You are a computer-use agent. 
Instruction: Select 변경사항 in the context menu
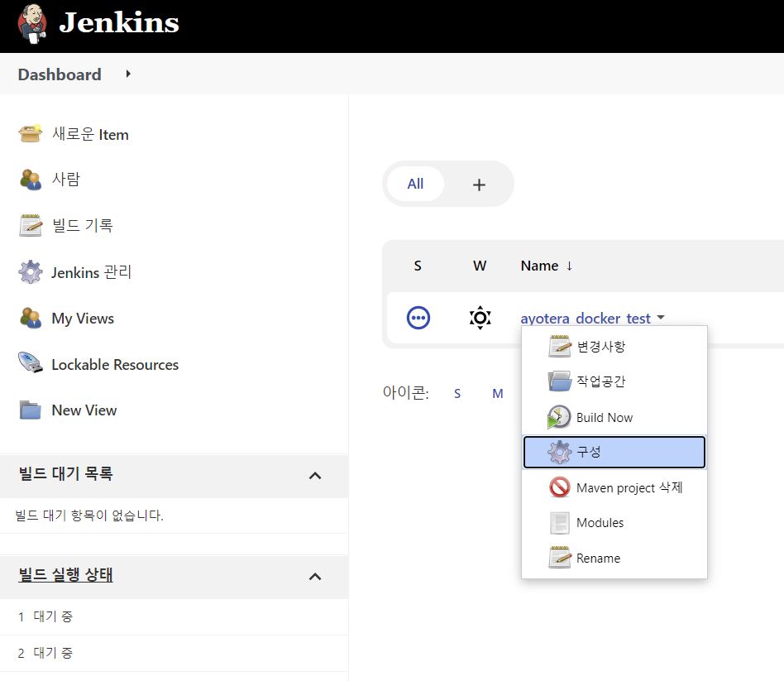[x=614, y=346]
